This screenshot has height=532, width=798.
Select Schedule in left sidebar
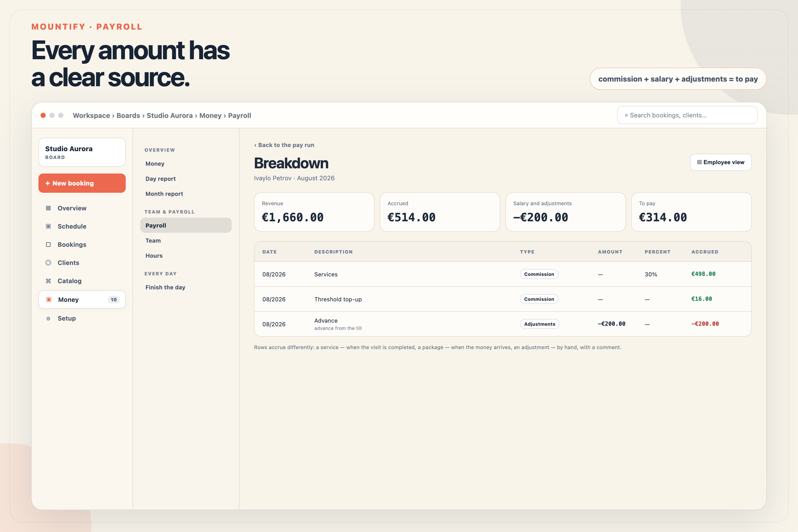(72, 226)
